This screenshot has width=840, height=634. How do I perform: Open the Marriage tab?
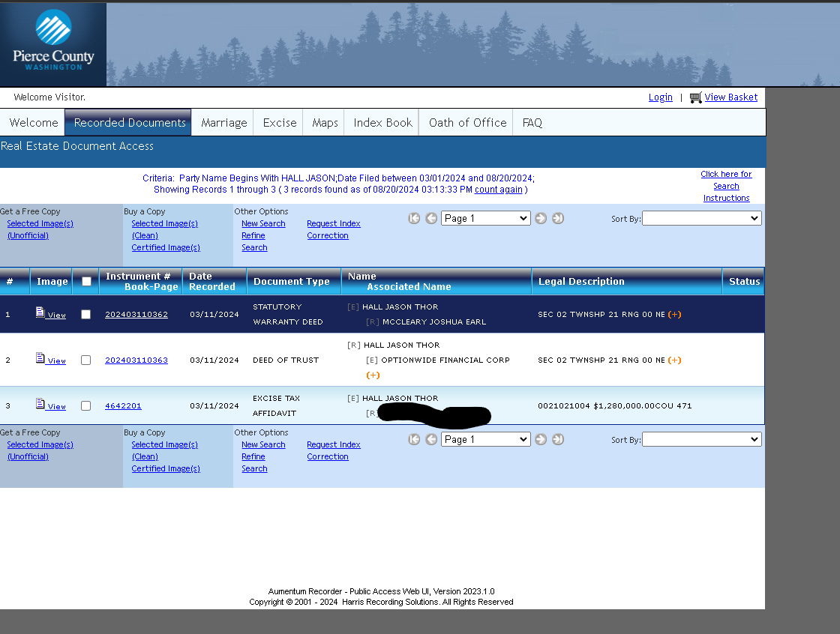(x=223, y=123)
